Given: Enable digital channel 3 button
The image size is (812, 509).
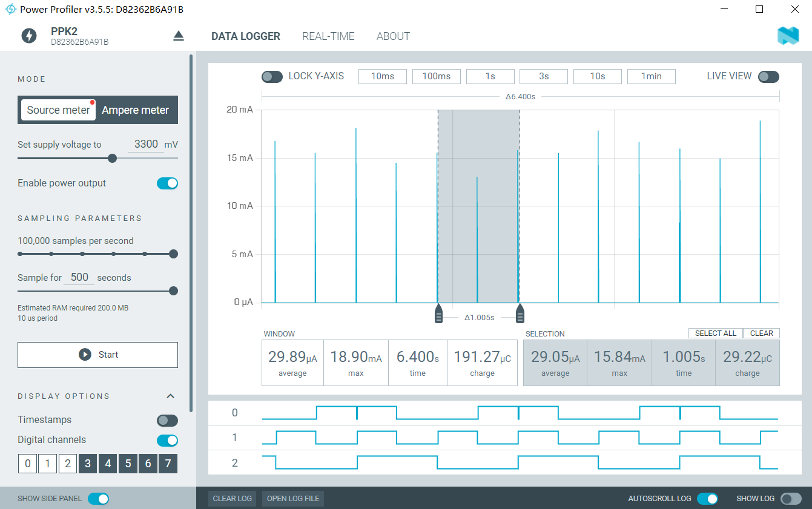Looking at the screenshot, I should pos(88,464).
